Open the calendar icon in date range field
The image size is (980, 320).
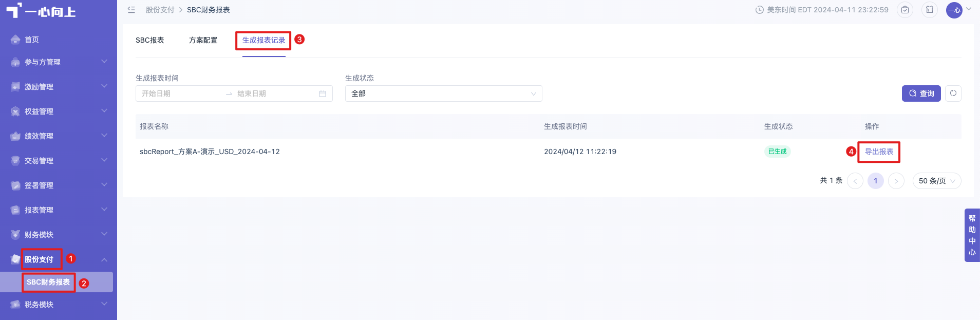pos(323,93)
